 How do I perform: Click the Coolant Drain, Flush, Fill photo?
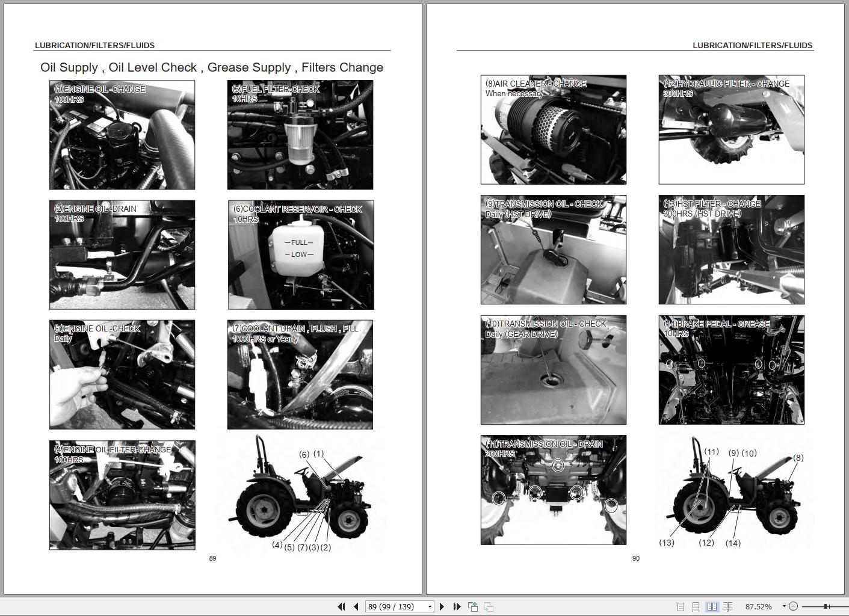[300, 374]
